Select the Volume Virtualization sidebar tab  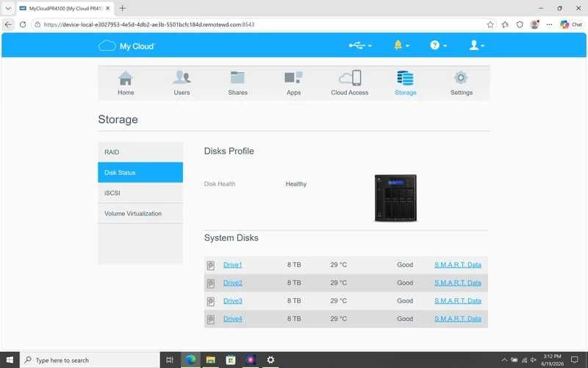pos(140,213)
